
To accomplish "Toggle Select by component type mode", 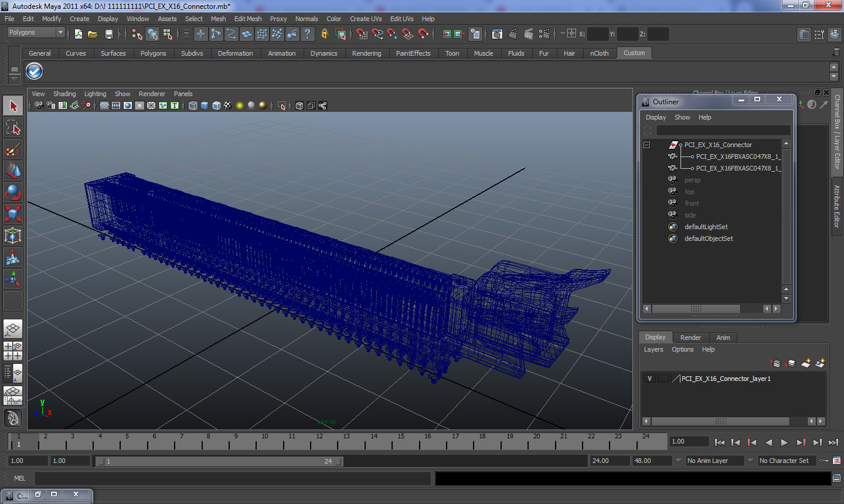I will point(168,34).
